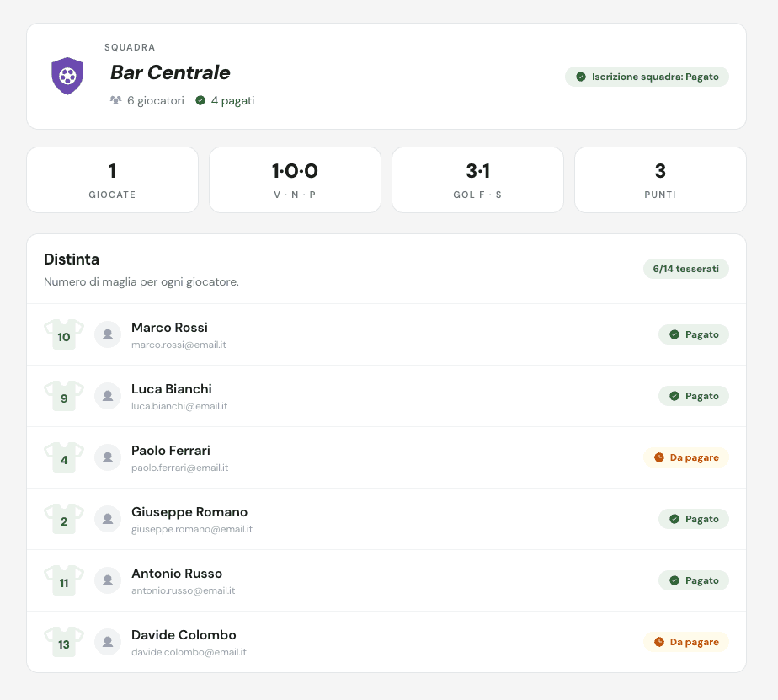Click the purple Bar Centrale shield logo

coord(67,76)
